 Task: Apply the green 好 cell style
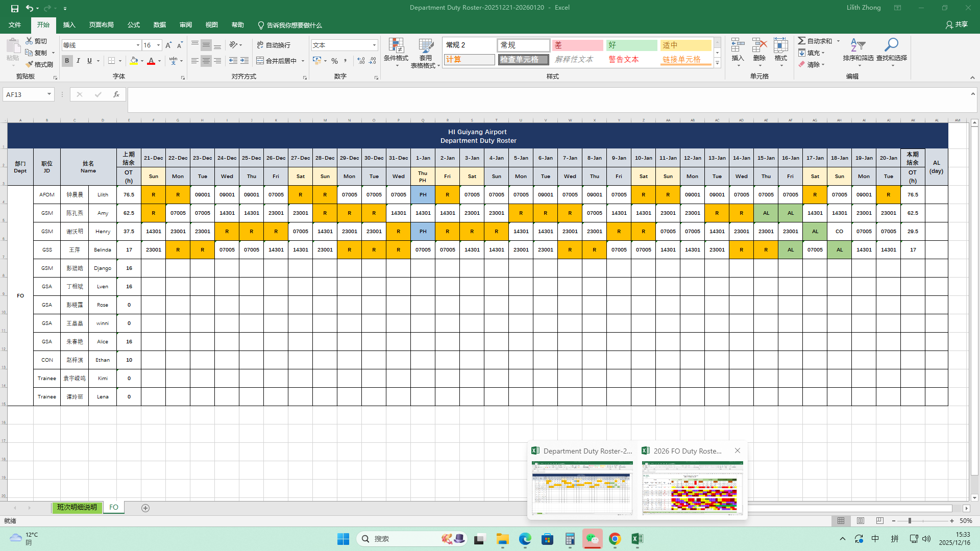[x=631, y=45]
